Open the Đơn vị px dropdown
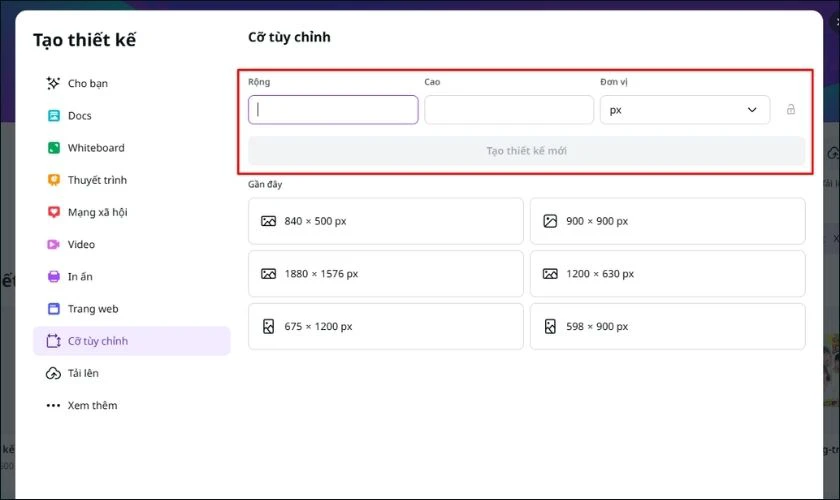The image size is (840, 500). (685, 110)
